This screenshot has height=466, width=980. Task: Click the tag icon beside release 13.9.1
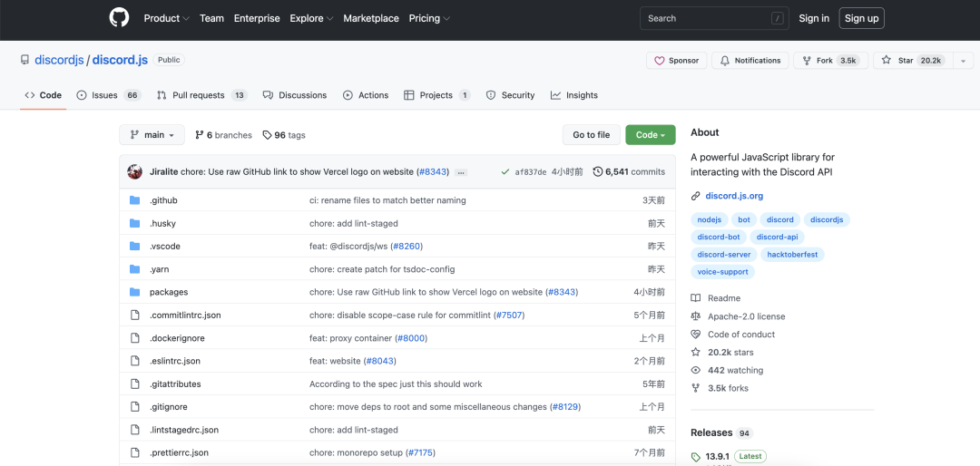[x=696, y=457]
